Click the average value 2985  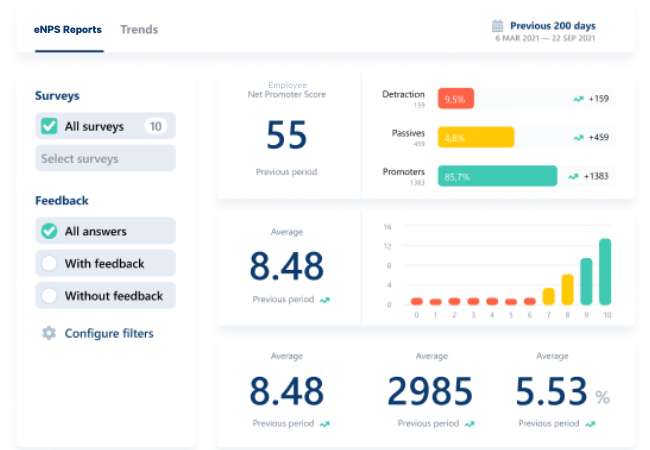(430, 391)
